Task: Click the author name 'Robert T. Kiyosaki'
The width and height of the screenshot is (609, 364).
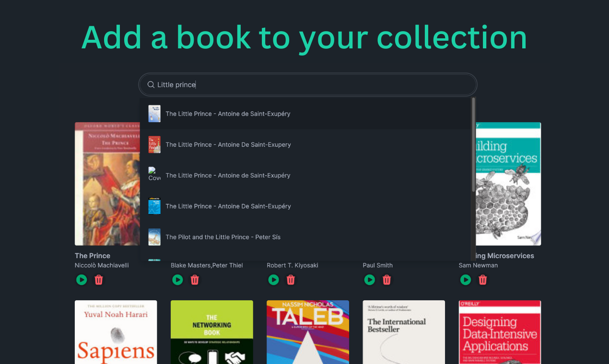Action: pos(293,265)
